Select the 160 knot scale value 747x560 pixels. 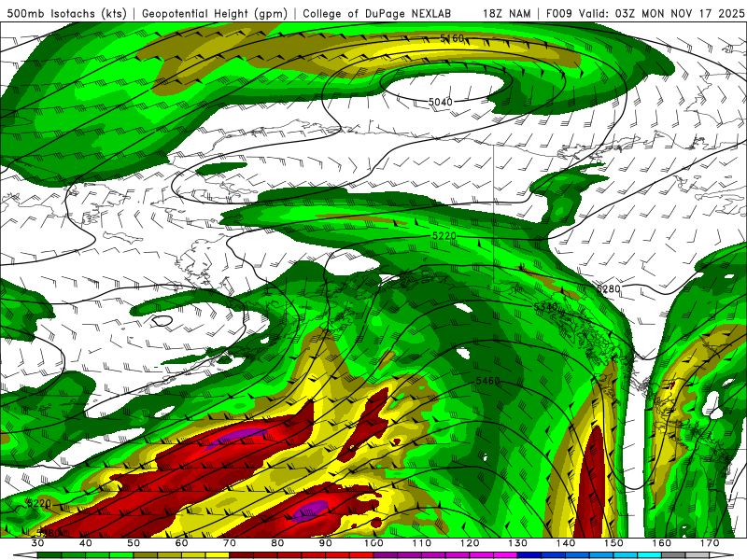click(x=662, y=543)
